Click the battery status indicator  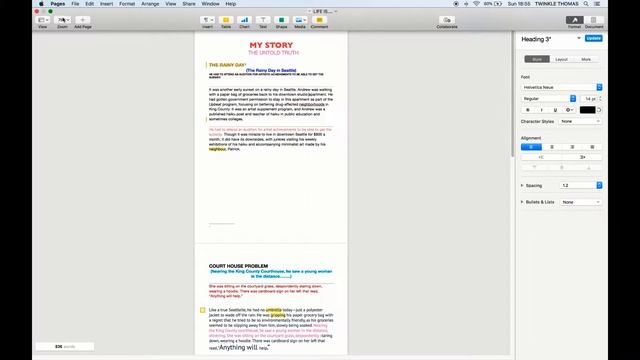[x=493, y=4]
